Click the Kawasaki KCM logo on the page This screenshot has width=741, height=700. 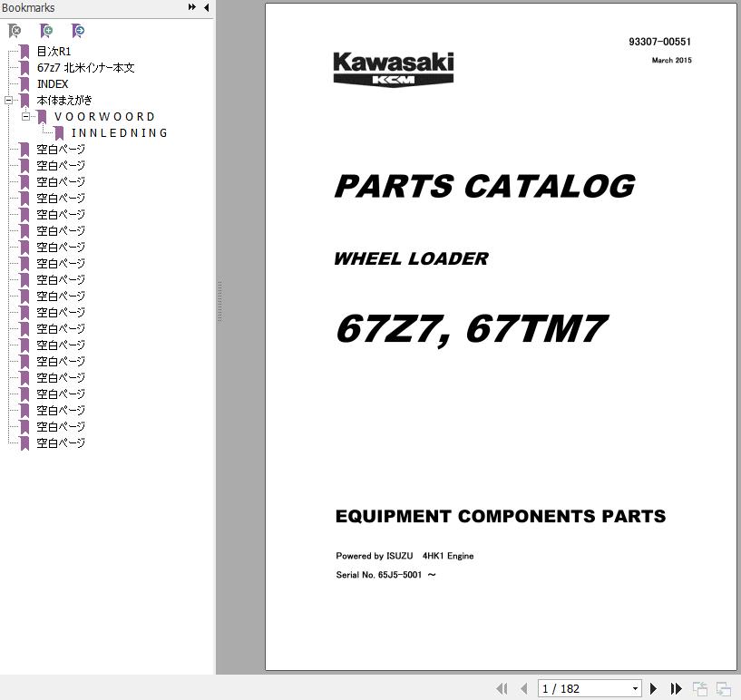click(394, 70)
